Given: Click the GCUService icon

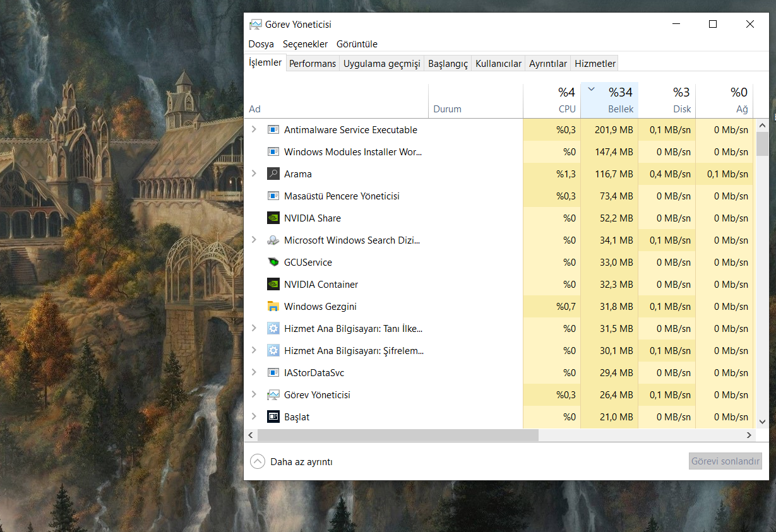Looking at the screenshot, I should (273, 263).
